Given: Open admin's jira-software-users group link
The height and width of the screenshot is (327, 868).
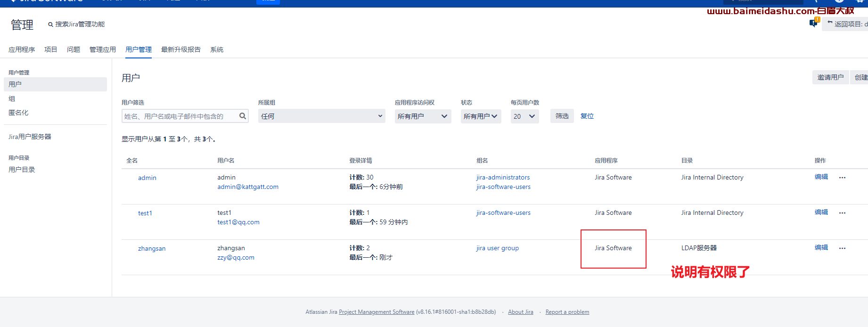Looking at the screenshot, I should pyautogui.click(x=503, y=187).
